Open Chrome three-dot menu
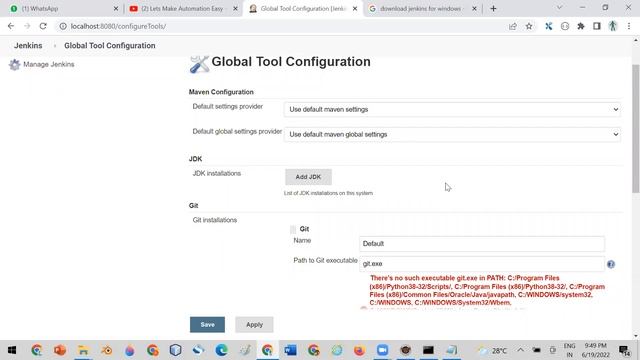The height and width of the screenshot is (360, 640). coord(629,26)
